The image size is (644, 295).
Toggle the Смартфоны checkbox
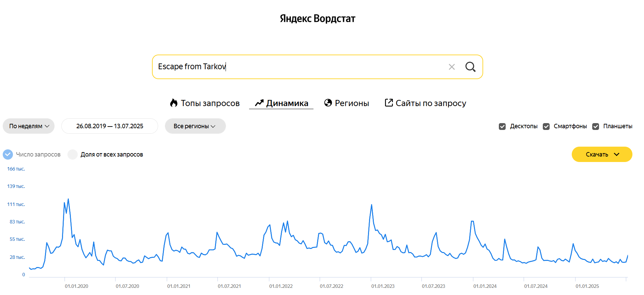[x=546, y=127]
